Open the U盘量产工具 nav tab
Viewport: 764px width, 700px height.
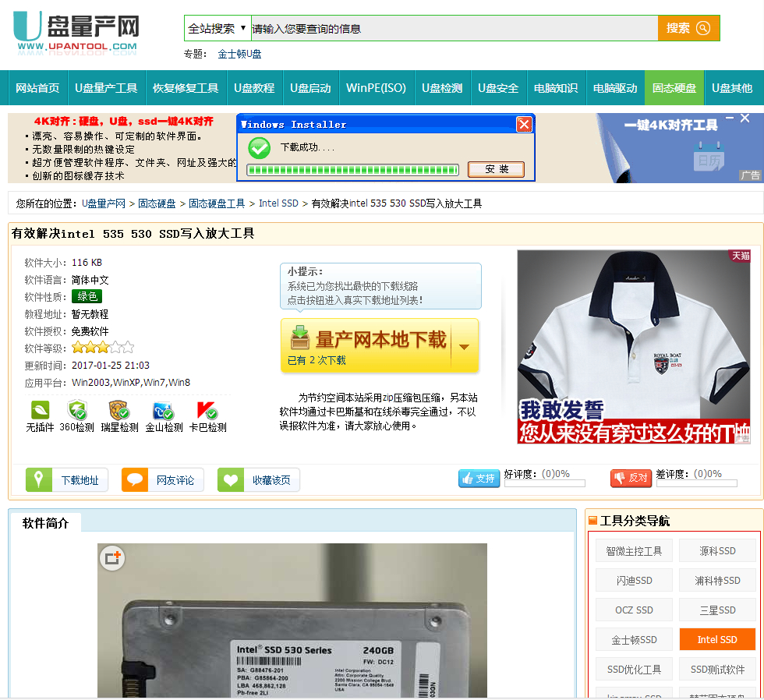[x=106, y=88]
